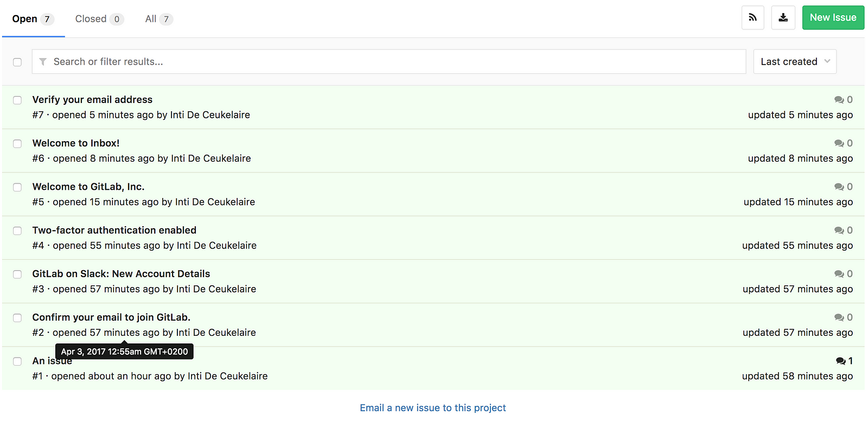Create a New Issue

coord(833,17)
